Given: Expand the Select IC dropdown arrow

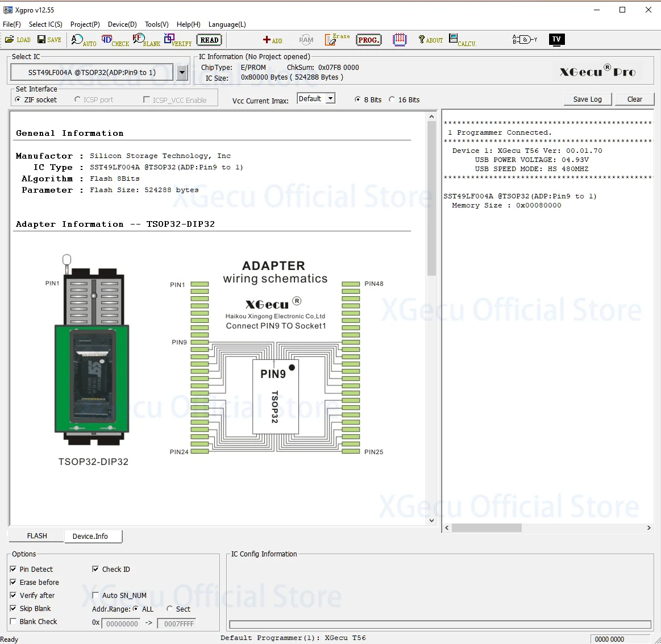Looking at the screenshot, I should pyautogui.click(x=182, y=73).
